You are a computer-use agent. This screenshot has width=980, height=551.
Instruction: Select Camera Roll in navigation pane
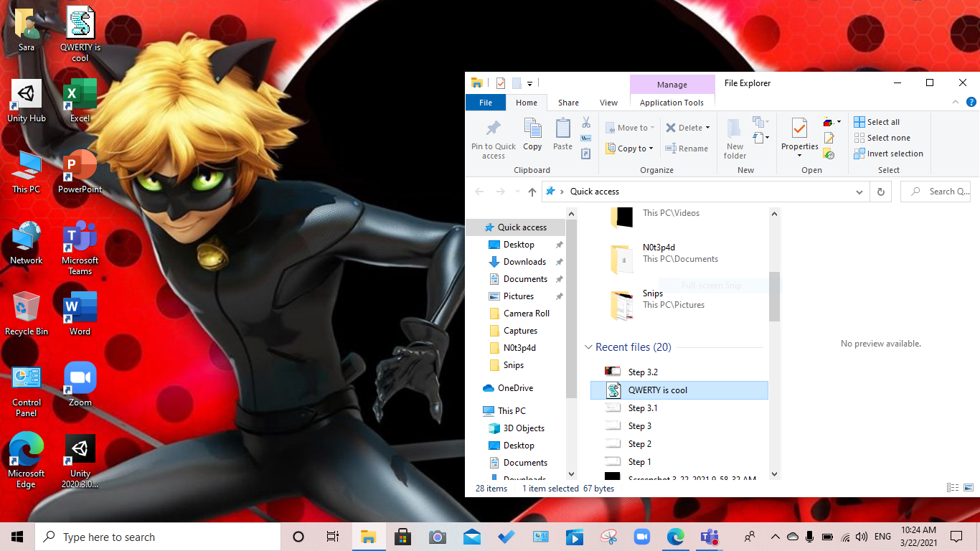pos(526,314)
